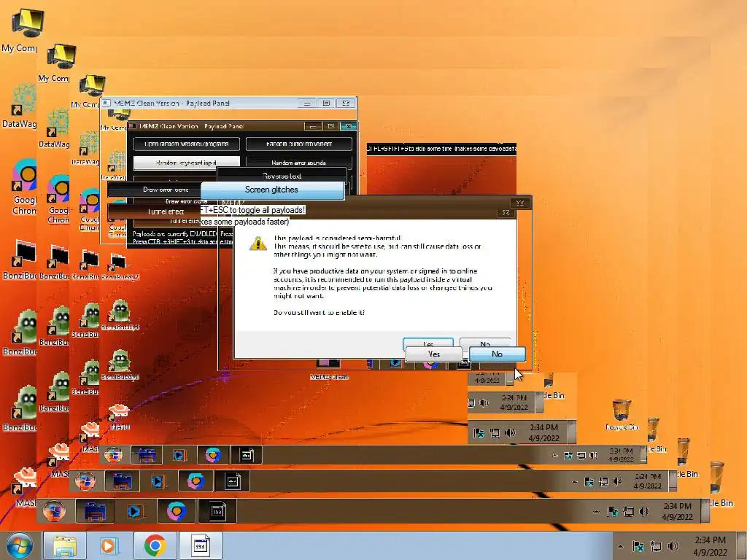The width and height of the screenshot is (747, 560).
Task: Toggle the larger brown 'Tunnel effect' payload
Action: [x=154, y=212]
